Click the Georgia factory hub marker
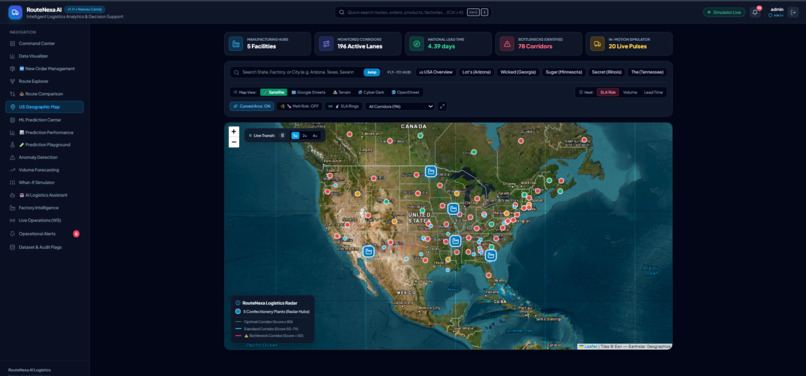Image resolution: width=806 pixels, height=376 pixels. coord(491,255)
